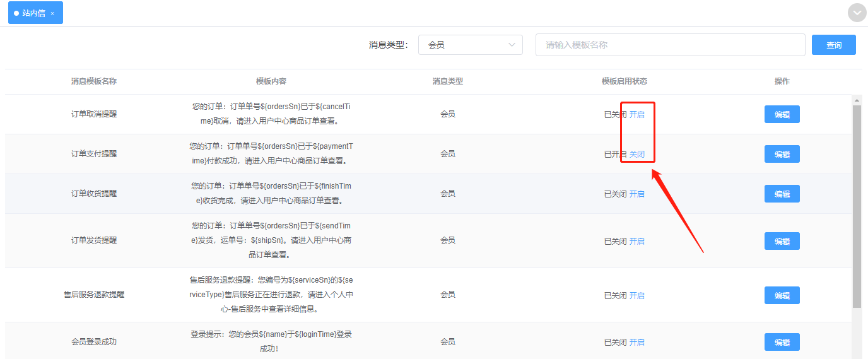Turn on 会员登录成功 with 开启 link
Viewport: 868px width, 359px height.
637,342
